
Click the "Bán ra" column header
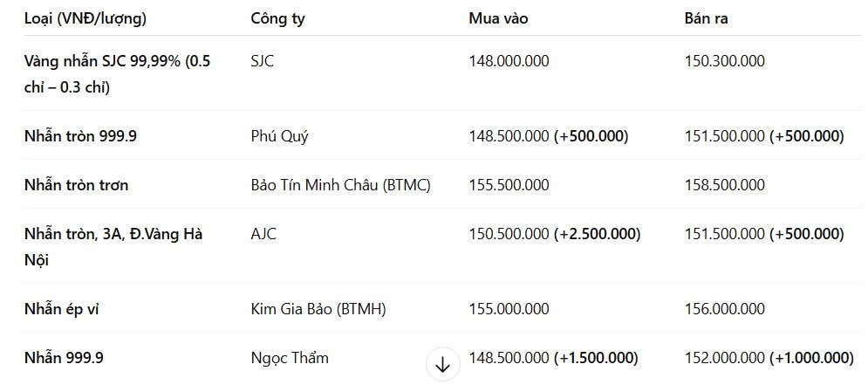pyautogui.click(x=706, y=18)
